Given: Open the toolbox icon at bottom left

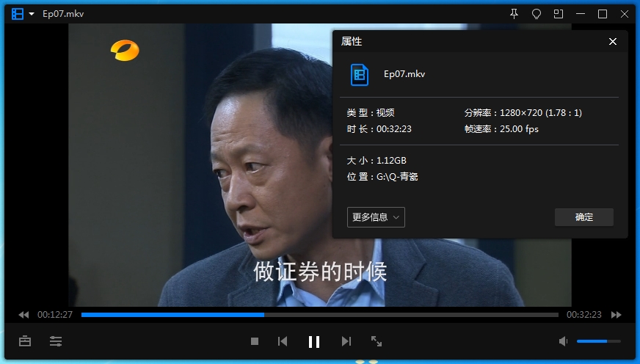Looking at the screenshot, I should [25, 341].
